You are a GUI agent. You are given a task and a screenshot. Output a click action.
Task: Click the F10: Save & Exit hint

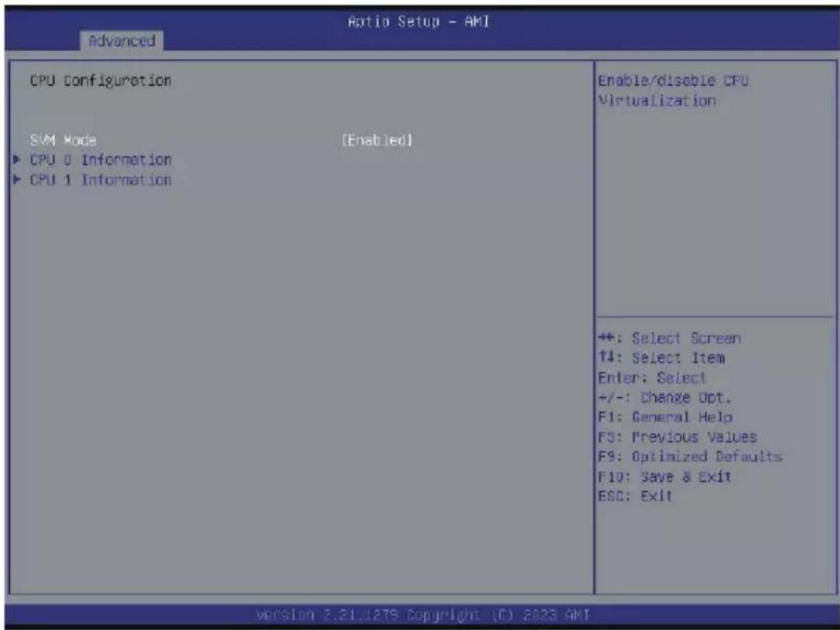tap(665, 476)
